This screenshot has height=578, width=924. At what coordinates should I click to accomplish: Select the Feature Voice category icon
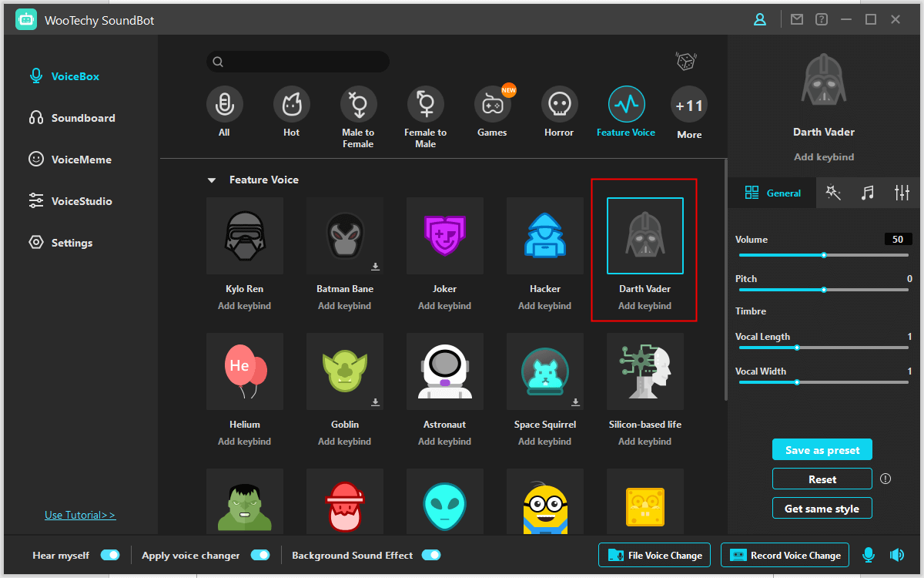point(627,104)
